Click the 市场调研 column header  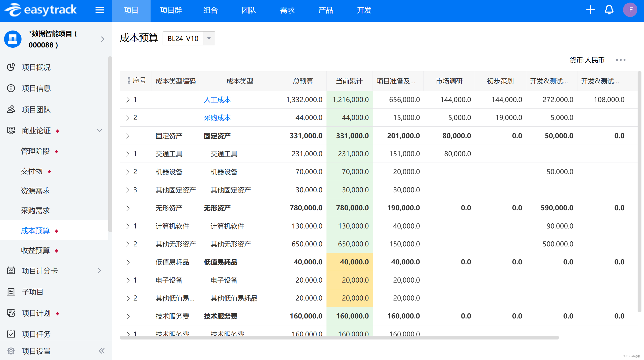coord(449,81)
